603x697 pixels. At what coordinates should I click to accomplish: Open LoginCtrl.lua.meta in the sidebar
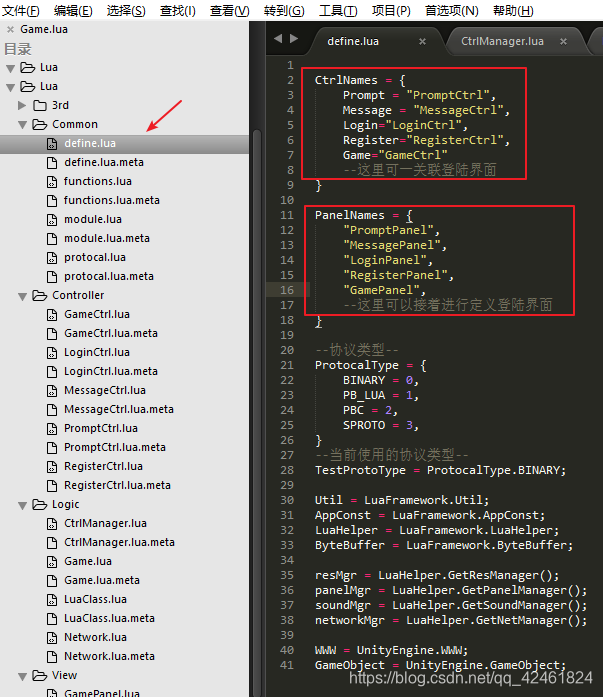pyautogui.click(x=111, y=371)
